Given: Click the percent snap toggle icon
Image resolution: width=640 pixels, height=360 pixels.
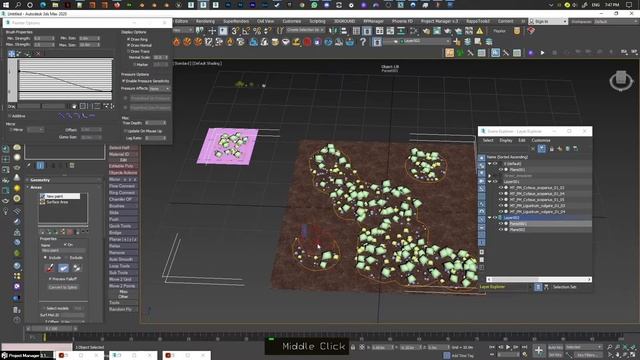Looking at the screenshot, I should (257, 31).
